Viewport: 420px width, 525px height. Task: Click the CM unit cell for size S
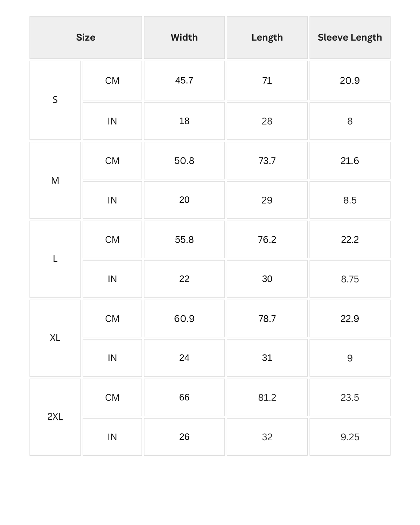tap(112, 80)
